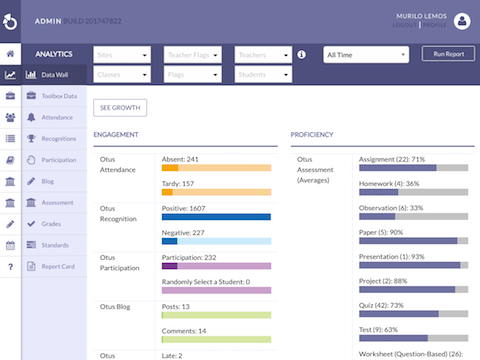Image resolution: width=480 pixels, height=360 pixels.
Task: Open the book icon in left rail
Action: click(10, 160)
